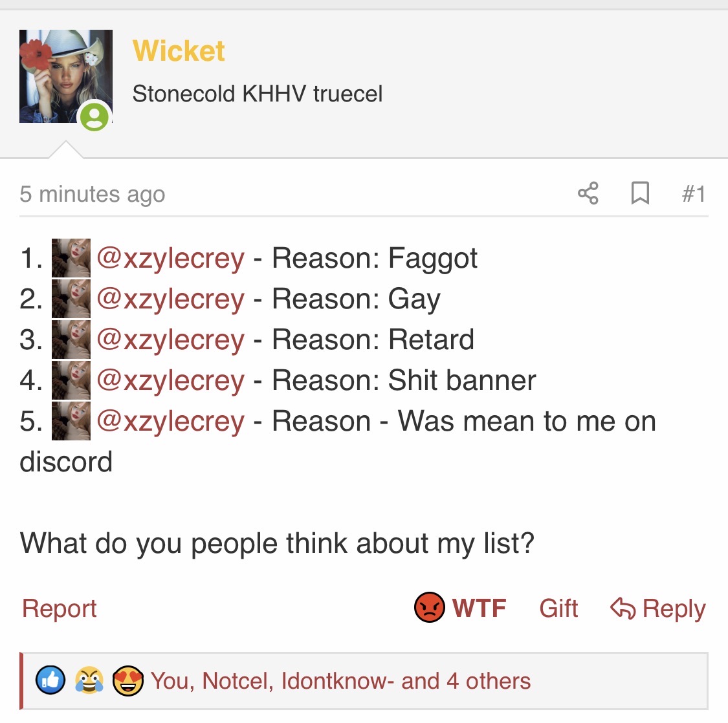Click the reply arrow icon
The height and width of the screenshot is (723, 728).
point(623,608)
